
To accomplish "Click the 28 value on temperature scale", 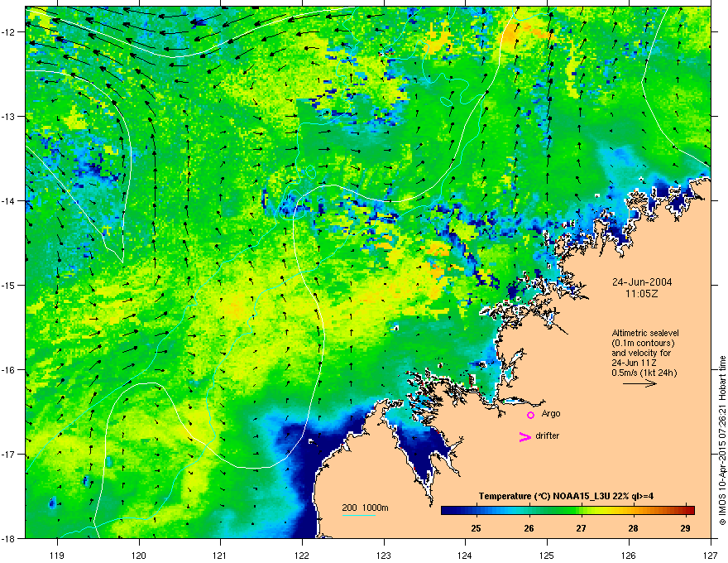I will 634,528.
